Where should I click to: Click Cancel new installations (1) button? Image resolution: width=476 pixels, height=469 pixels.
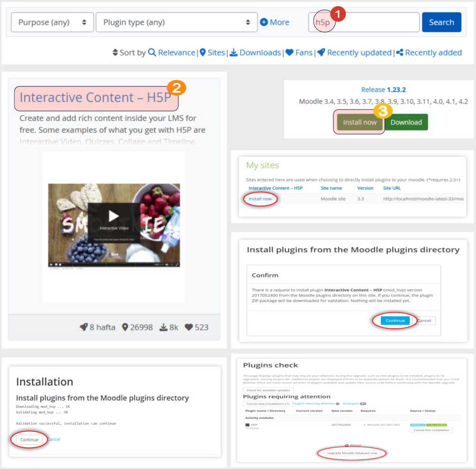tap(268, 404)
